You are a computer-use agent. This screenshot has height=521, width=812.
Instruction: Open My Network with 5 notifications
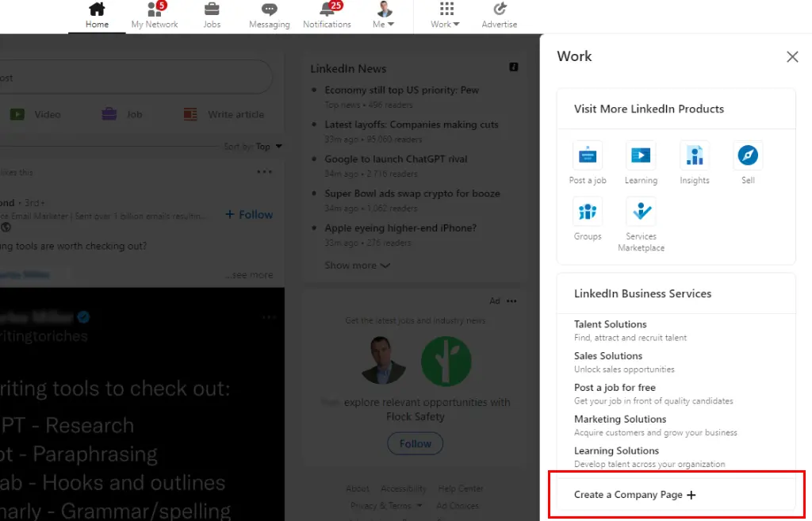click(155, 16)
